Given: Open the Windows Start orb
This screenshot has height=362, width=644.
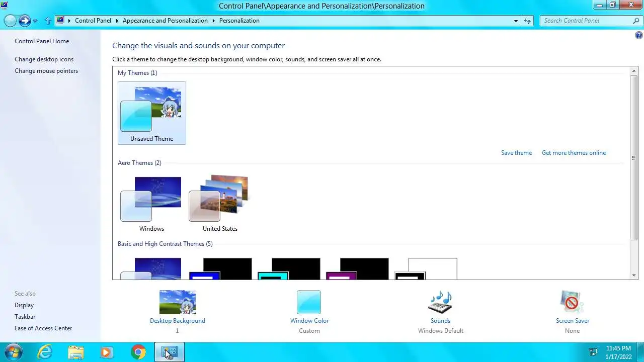Looking at the screenshot, I should click(x=13, y=352).
